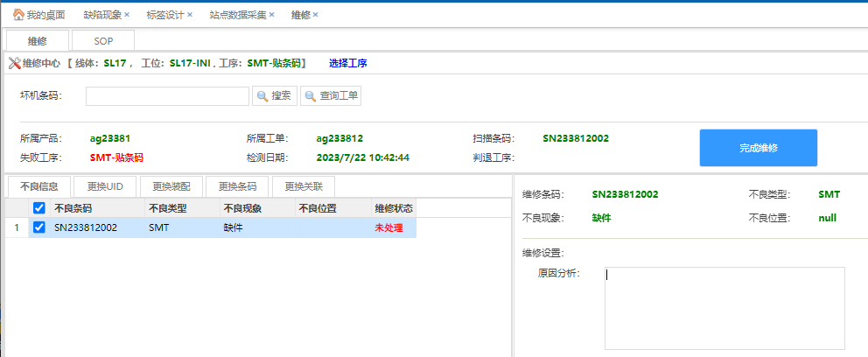The image size is (868, 357).
Task: Focus the 坏机条码 input field
Action: pyautogui.click(x=167, y=96)
